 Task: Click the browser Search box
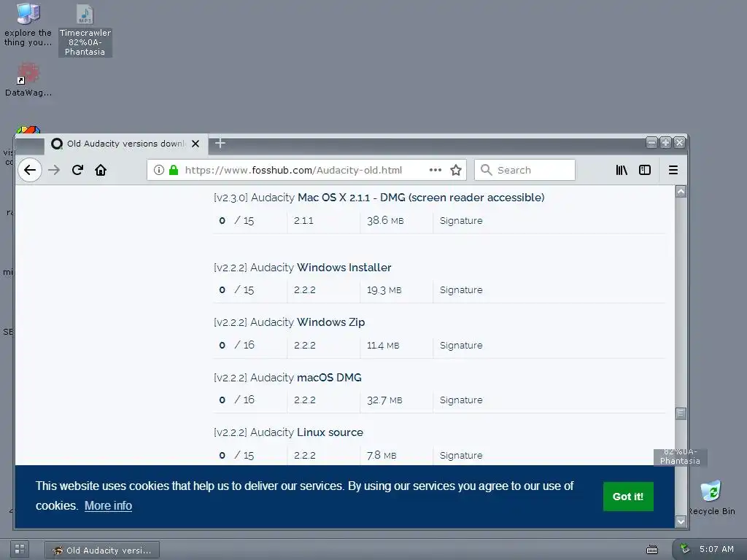525,170
